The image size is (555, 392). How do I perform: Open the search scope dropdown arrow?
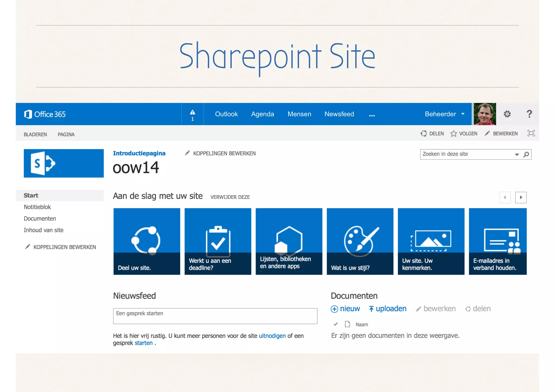[x=517, y=155]
